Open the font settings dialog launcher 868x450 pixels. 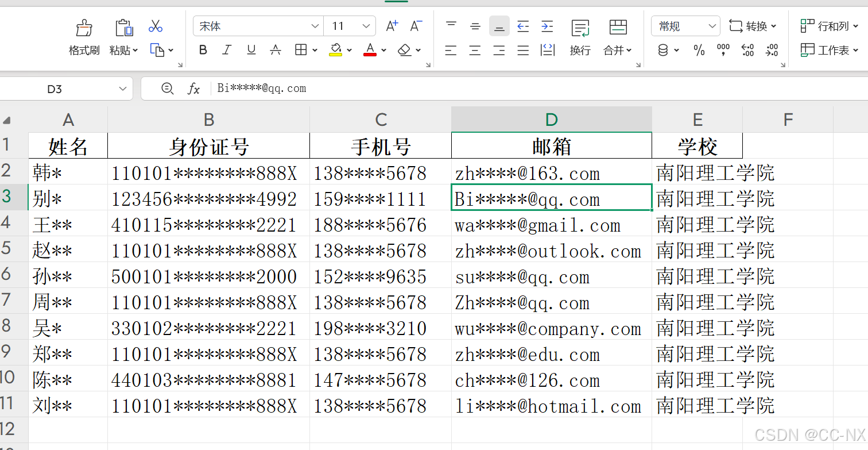point(180,66)
